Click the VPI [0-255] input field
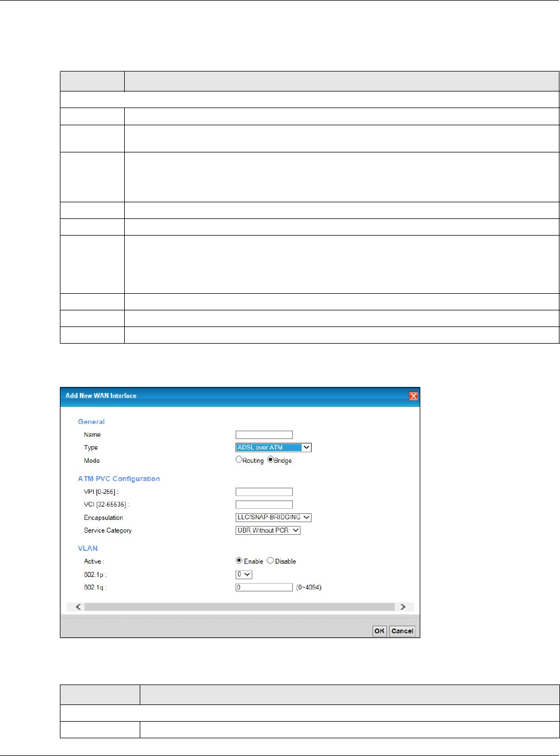This screenshot has width=560, height=756. click(264, 492)
